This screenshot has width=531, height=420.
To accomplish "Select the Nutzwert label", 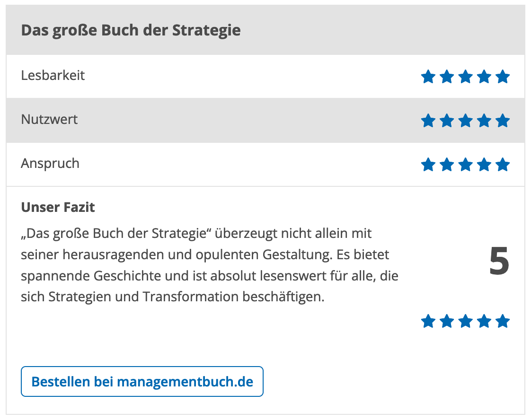I will pos(49,120).
